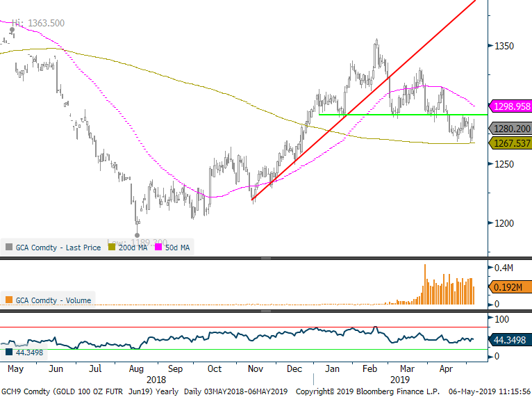Click the panel divider handle above the volume pane
This screenshot has height=397, width=532.
[x=266, y=259]
